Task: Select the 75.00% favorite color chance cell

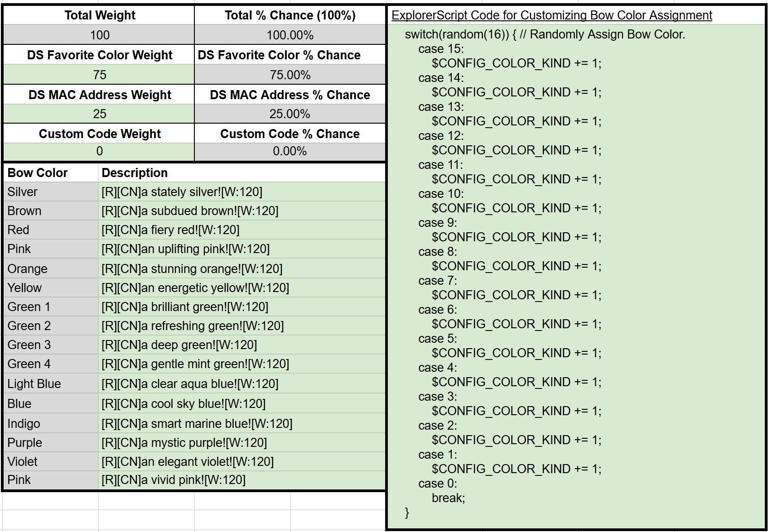Action: coord(290,75)
